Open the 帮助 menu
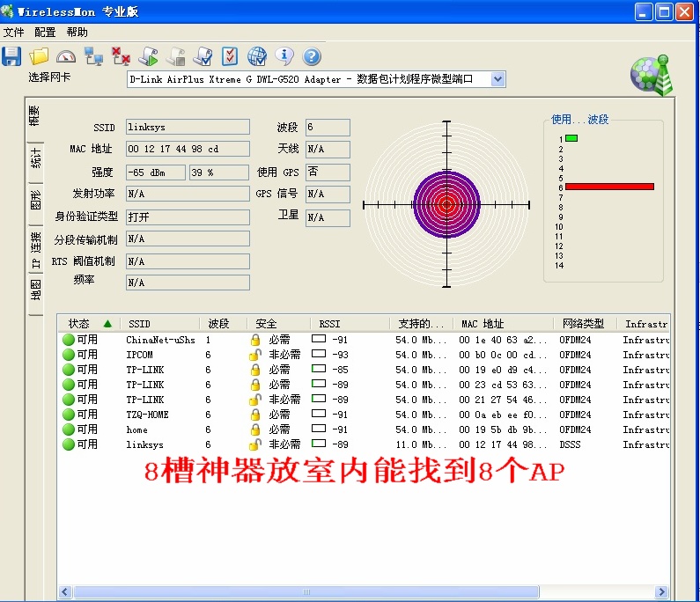 77,33
